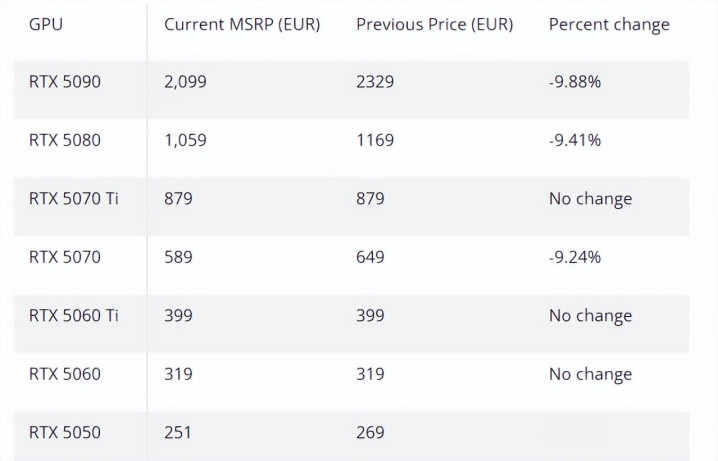Click the -9.88% percent change value
This screenshot has width=718, height=461.
tap(575, 82)
